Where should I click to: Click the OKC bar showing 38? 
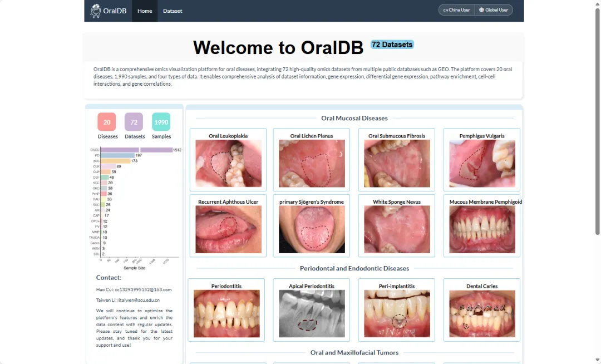(x=104, y=188)
